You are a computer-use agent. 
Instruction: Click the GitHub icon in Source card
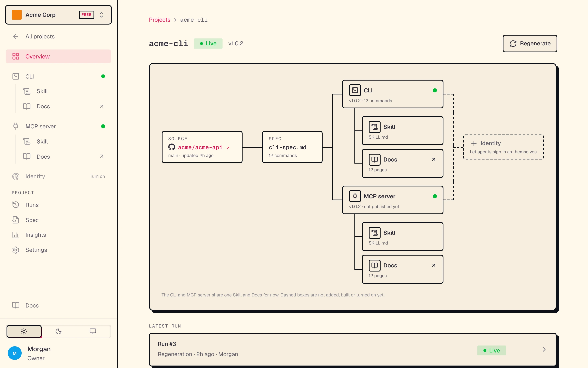(x=171, y=147)
